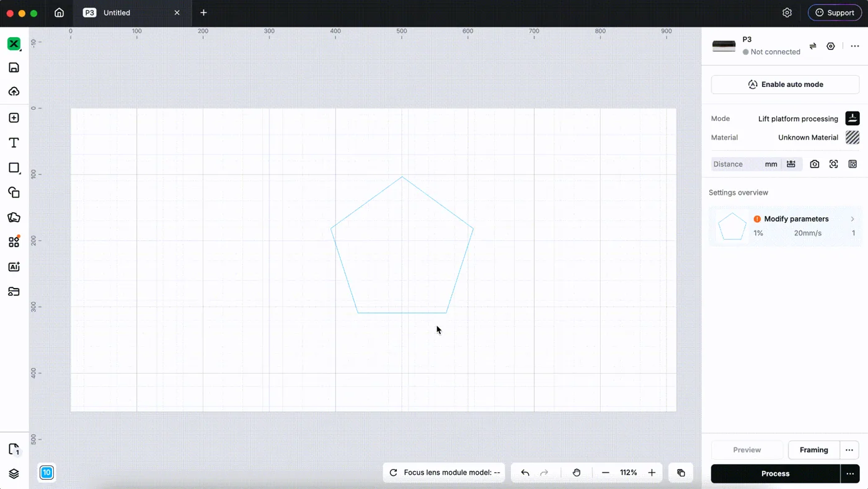This screenshot has width=868, height=489.
Task: Click the Not connected status text
Action: click(775, 52)
